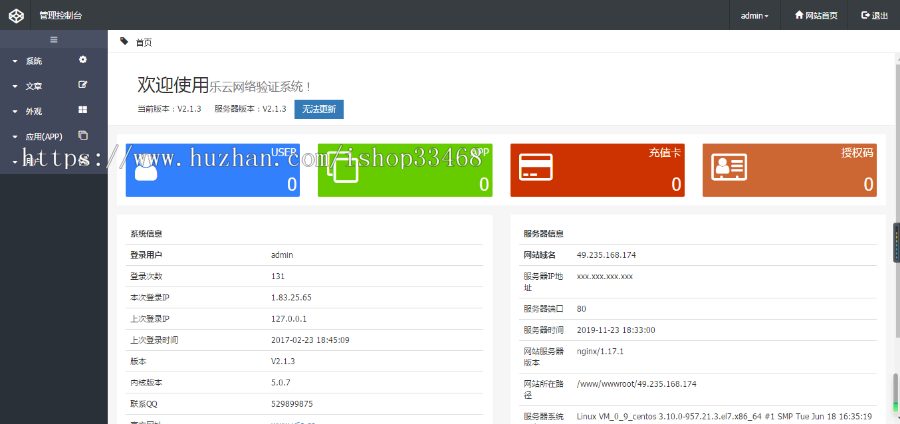
Task: Toggle the sidebar with the hamburger icon
Action: [54, 40]
